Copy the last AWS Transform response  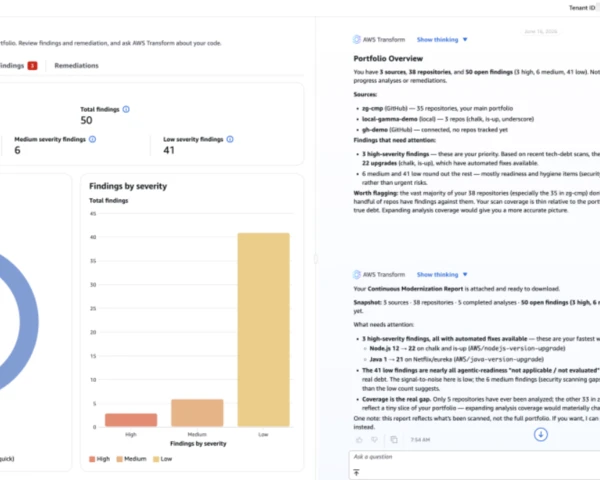[x=394, y=440]
